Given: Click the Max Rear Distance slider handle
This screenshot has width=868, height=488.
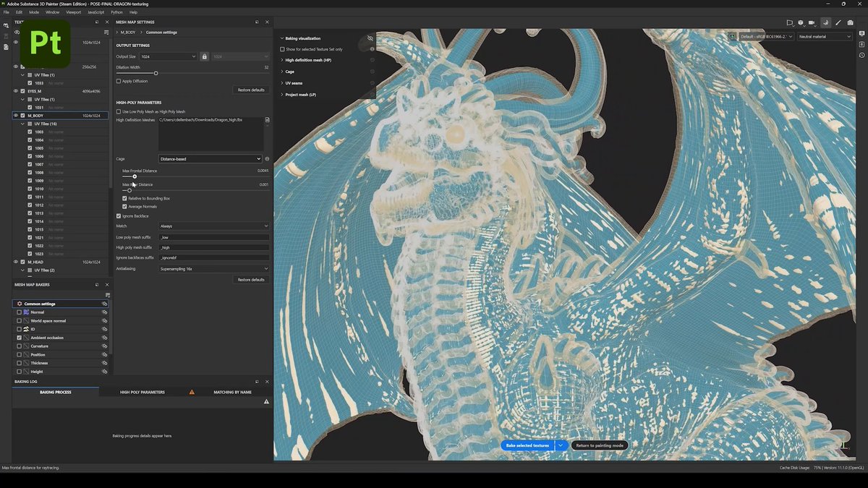Looking at the screenshot, I should point(129,190).
